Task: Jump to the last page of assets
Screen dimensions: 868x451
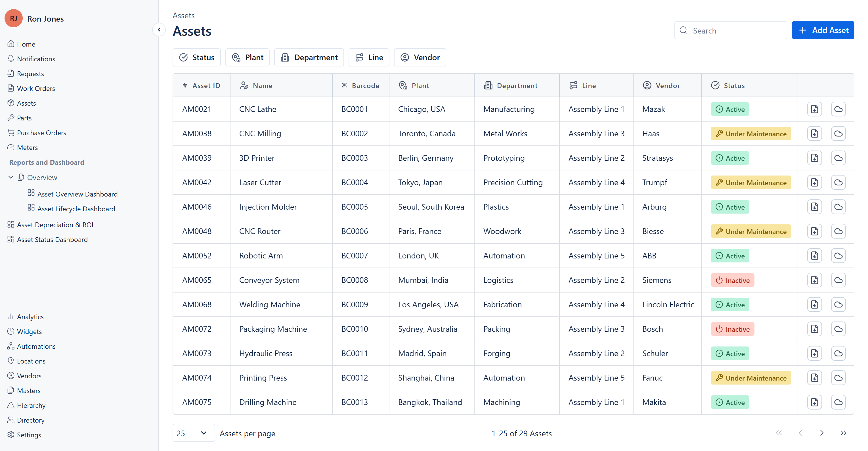Action: pyautogui.click(x=843, y=433)
